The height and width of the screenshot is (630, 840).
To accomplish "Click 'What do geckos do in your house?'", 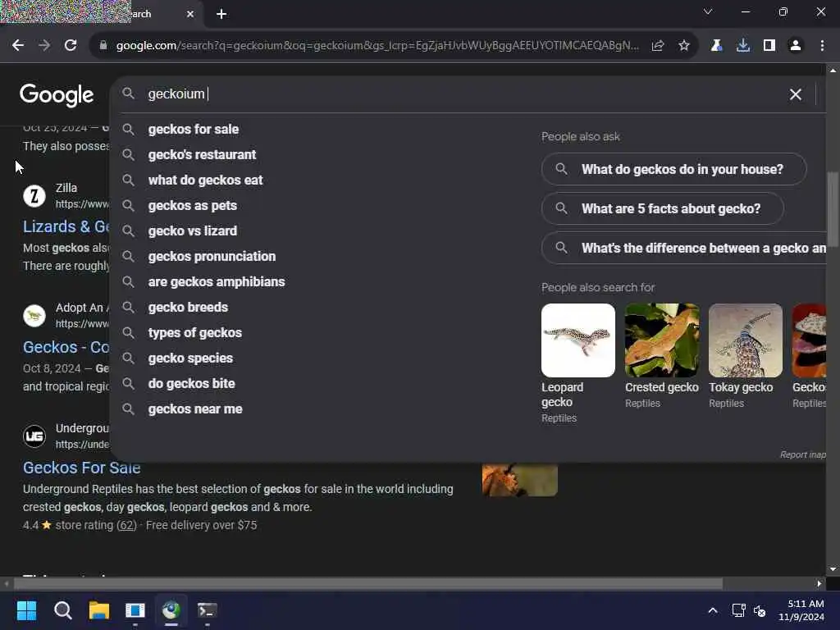I will [674, 169].
